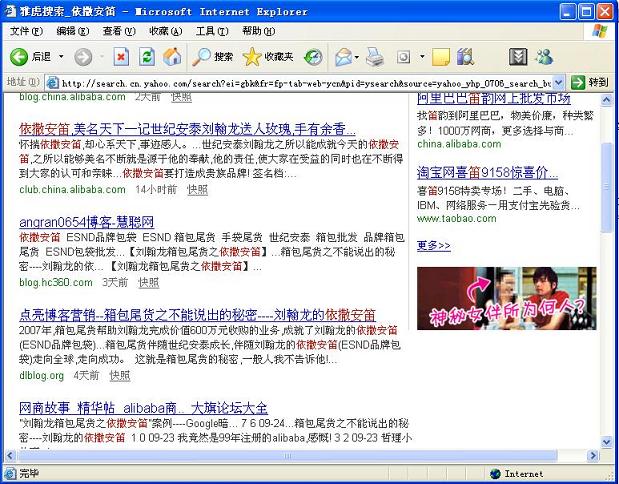Open 快照 cache for dlblog.org result
619x484 pixels.
pos(120,375)
